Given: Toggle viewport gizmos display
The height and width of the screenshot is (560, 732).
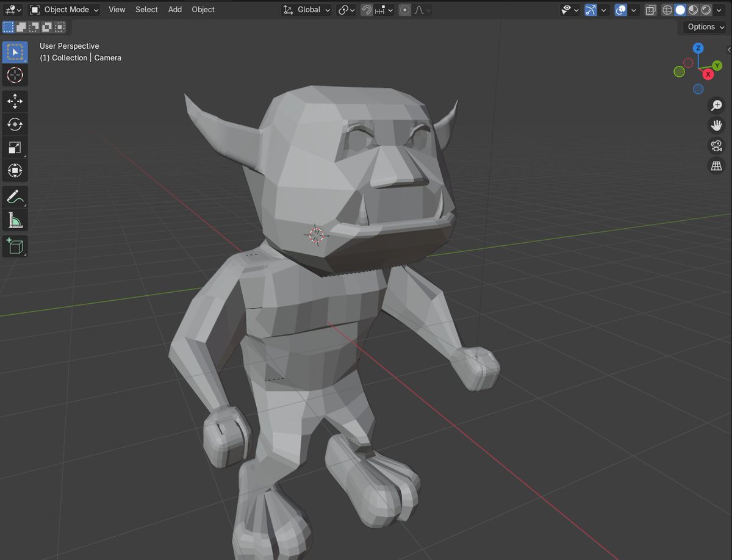Looking at the screenshot, I should pos(590,10).
